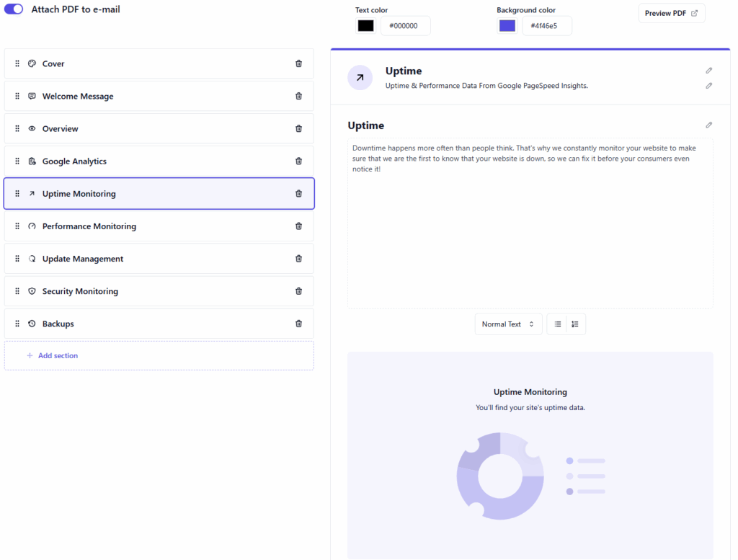
Task: Click the bulleted list icon
Action: click(x=557, y=324)
